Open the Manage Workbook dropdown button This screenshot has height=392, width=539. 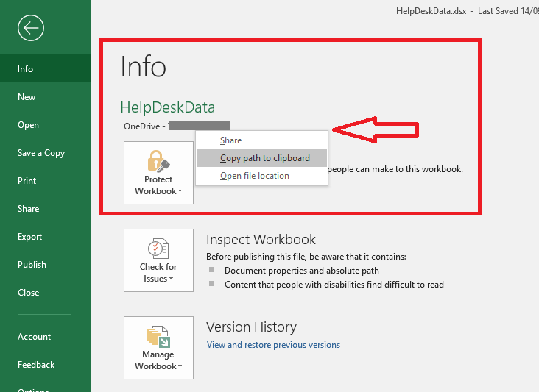[x=158, y=348]
